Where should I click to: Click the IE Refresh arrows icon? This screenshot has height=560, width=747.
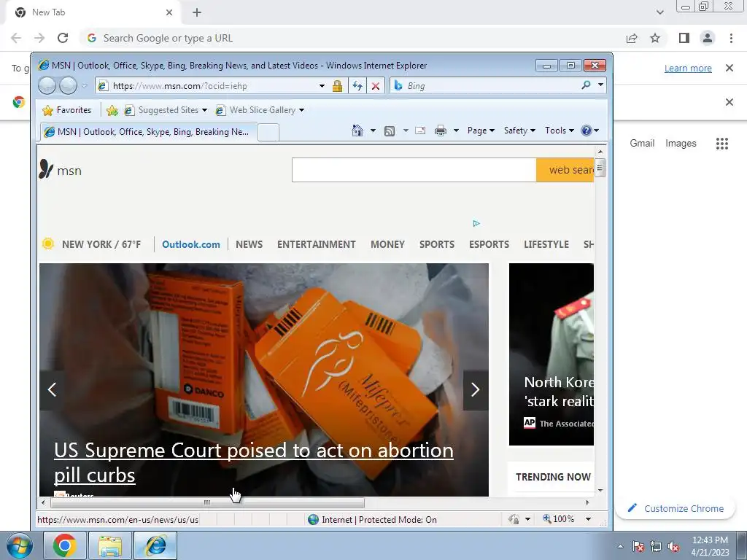point(357,86)
